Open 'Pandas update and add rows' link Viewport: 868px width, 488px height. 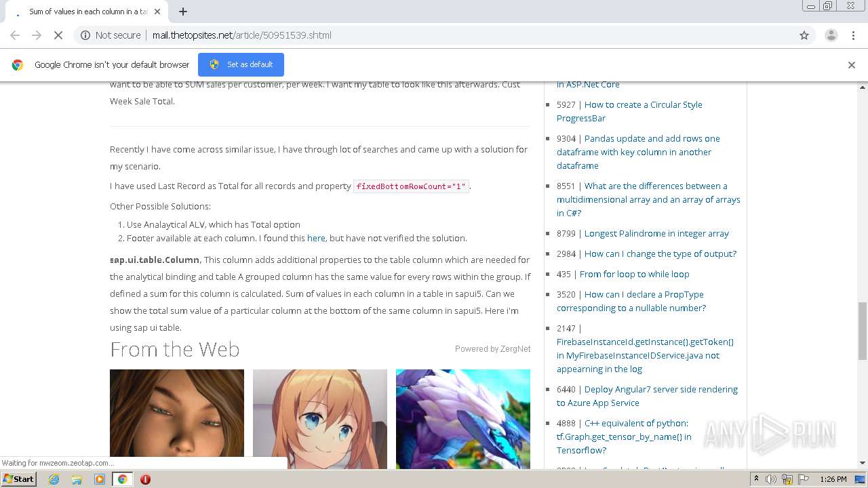(x=638, y=152)
